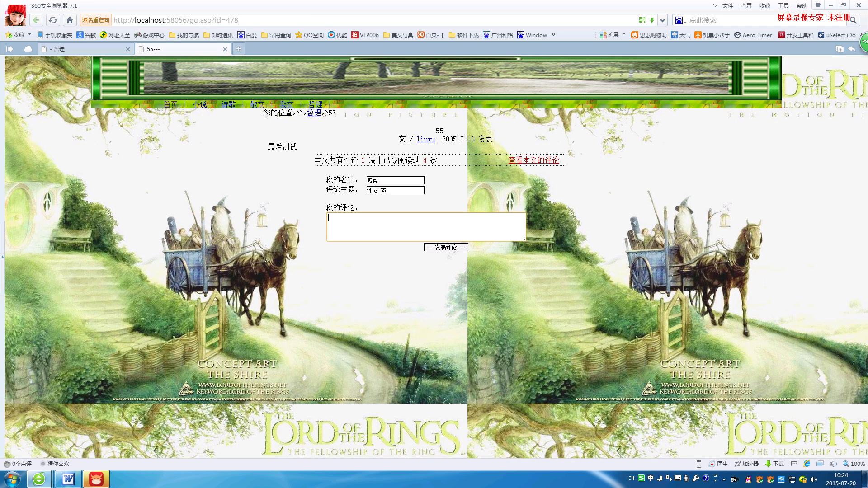Open the 百度 bookmark
This screenshot has height=488, width=868.
point(247,35)
